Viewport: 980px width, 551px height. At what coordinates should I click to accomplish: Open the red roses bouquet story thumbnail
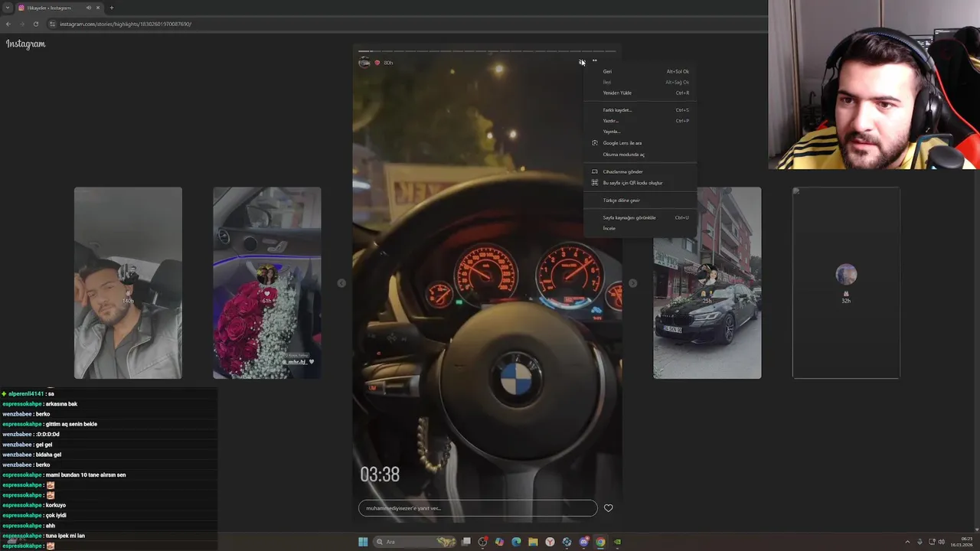click(x=267, y=283)
